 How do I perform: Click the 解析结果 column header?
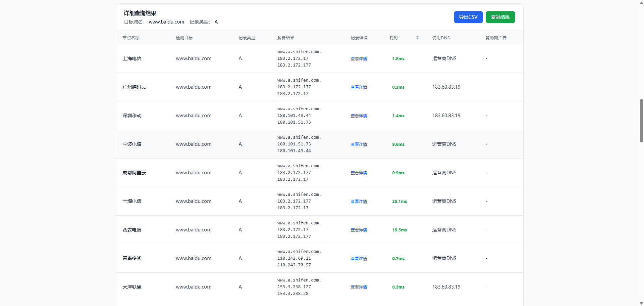pyautogui.click(x=285, y=38)
